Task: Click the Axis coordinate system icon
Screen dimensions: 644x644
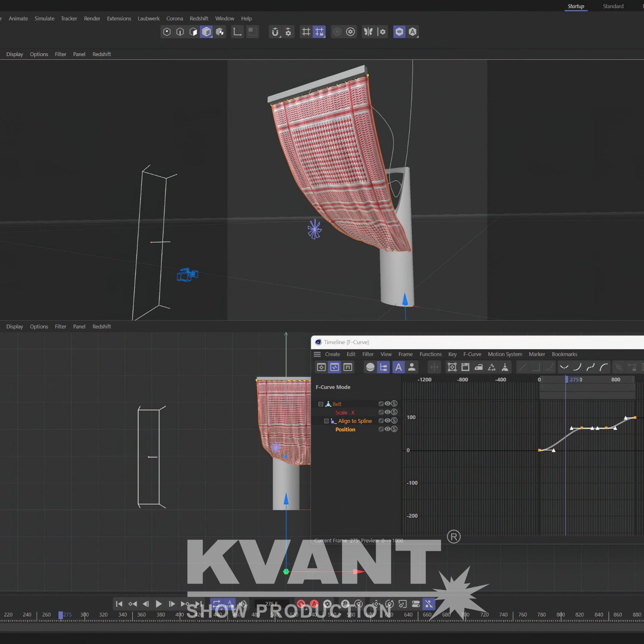Action: pos(237,32)
